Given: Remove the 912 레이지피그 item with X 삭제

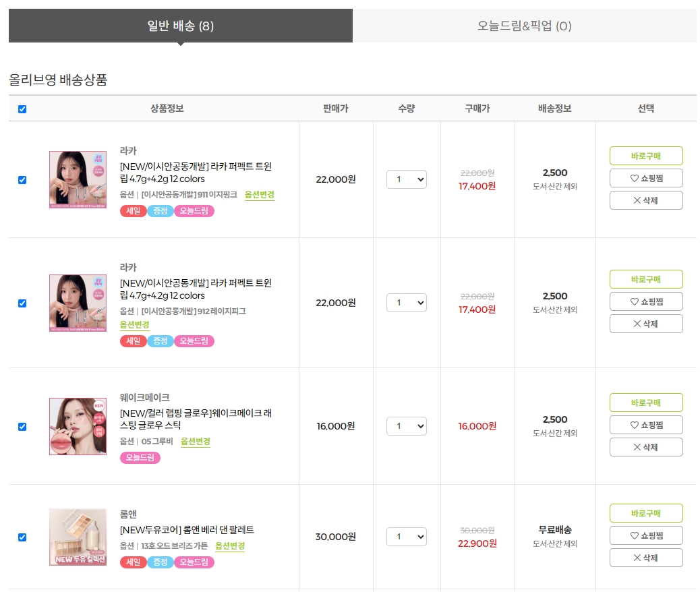Looking at the screenshot, I should 646,324.
